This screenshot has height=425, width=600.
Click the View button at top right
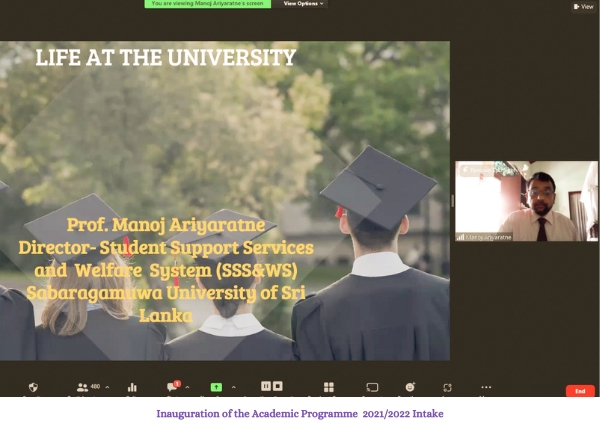[x=584, y=7]
